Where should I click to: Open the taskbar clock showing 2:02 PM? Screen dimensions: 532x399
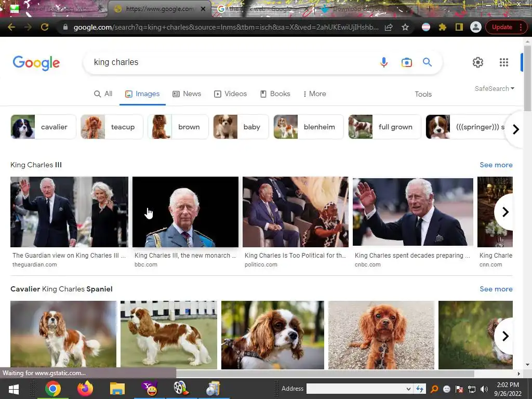tap(508, 389)
